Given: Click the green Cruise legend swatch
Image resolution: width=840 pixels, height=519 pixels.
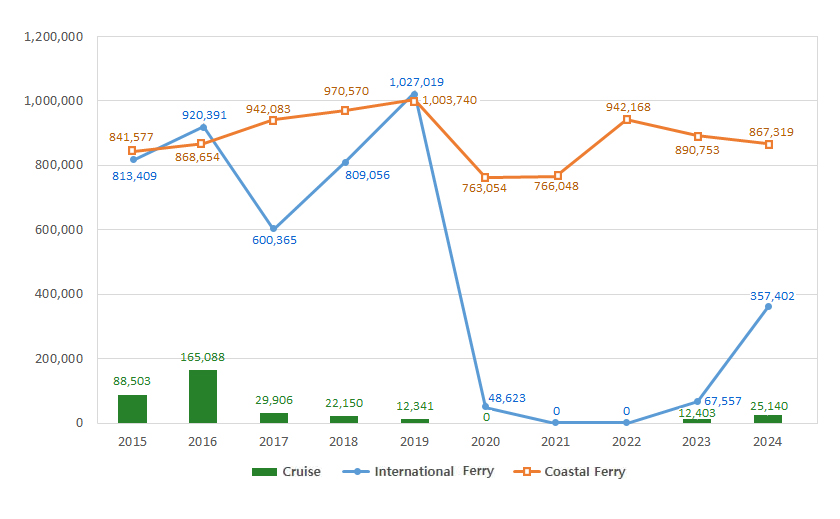Looking at the screenshot, I should tap(265, 472).
